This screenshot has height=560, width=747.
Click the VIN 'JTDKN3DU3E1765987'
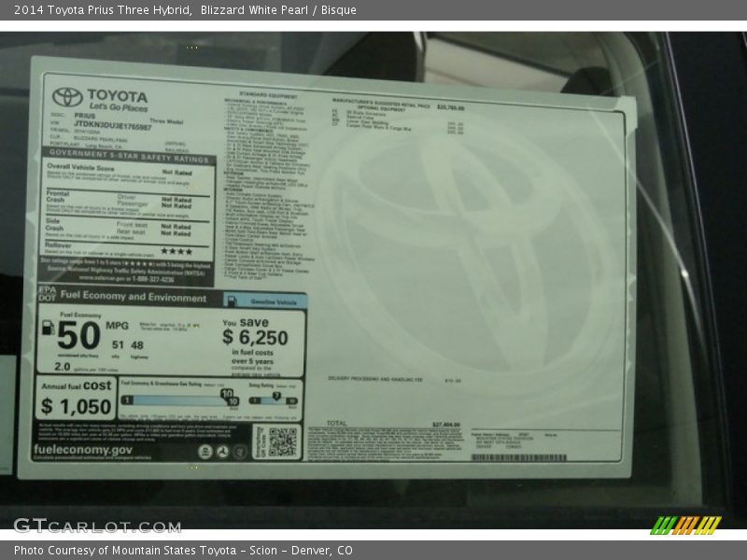click(x=112, y=125)
